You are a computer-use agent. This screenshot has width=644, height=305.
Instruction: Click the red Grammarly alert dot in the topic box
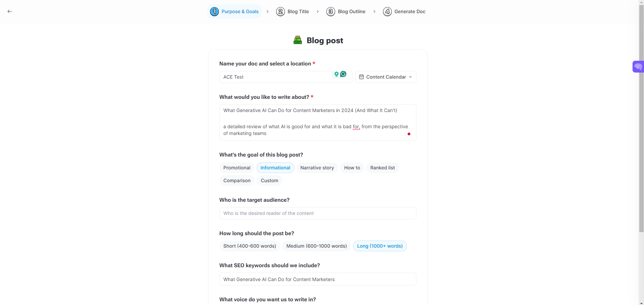click(409, 134)
